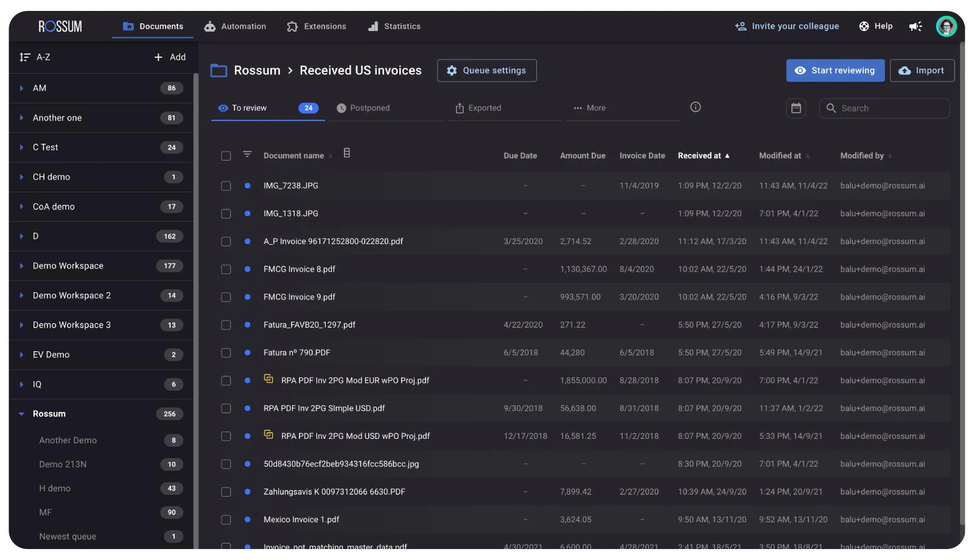974x560 pixels.
Task: Click the Statistics bar chart icon
Action: pos(373,26)
